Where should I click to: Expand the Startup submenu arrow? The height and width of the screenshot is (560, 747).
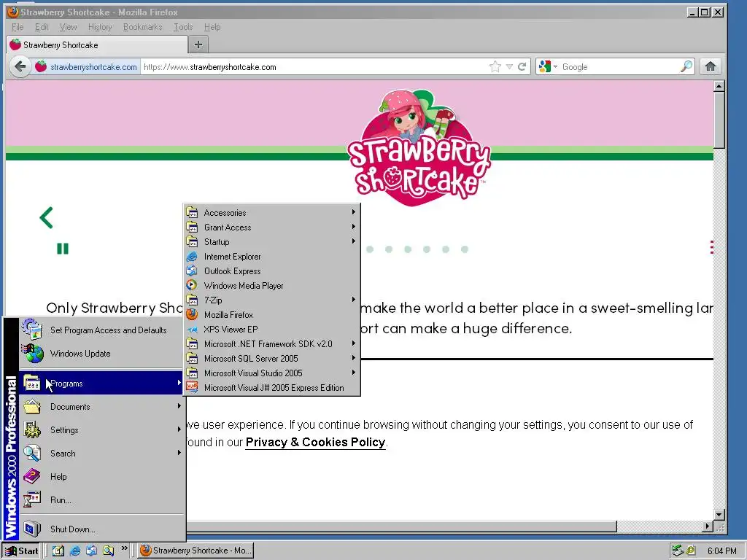pyautogui.click(x=354, y=241)
